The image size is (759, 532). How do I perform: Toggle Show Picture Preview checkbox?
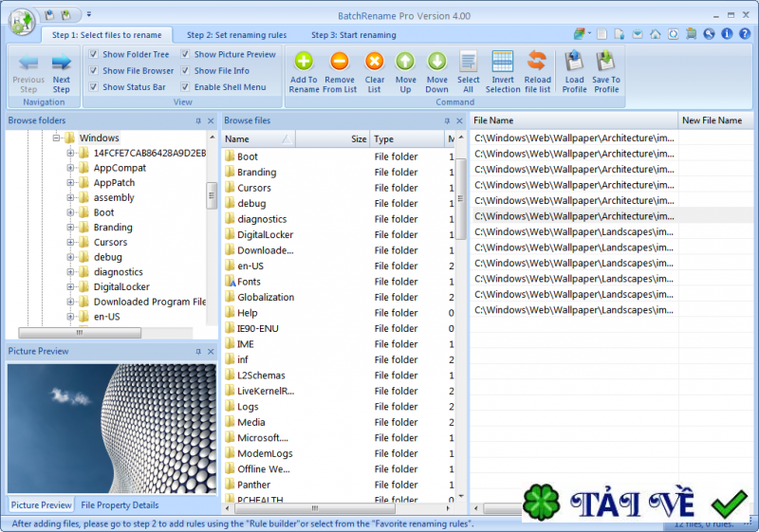(185, 55)
